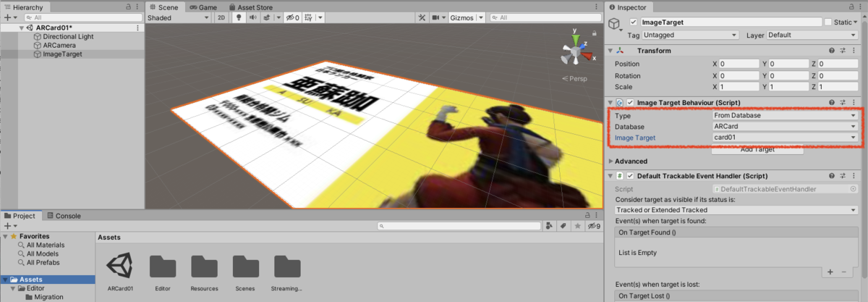Viewport: 868px width, 302px height.
Task: Open Transform component help icon
Action: (x=833, y=50)
